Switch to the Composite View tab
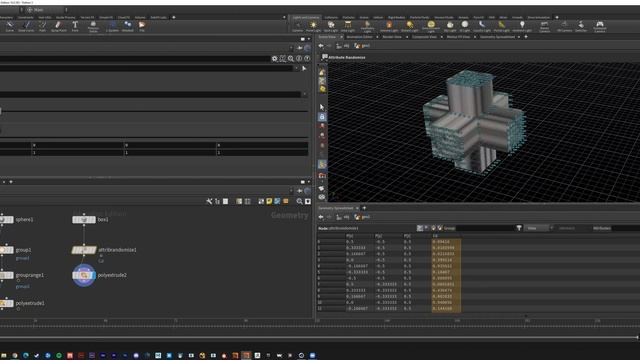The image size is (640, 360). click(x=424, y=37)
